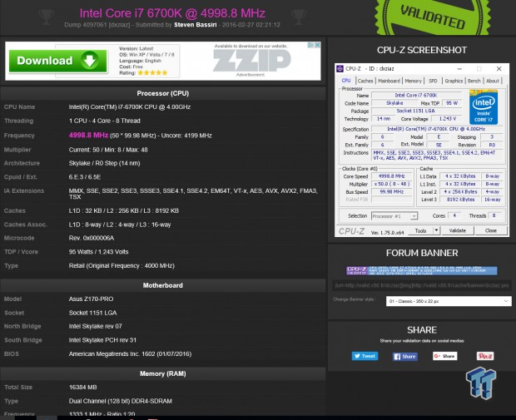This screenshot has width=516, height=420.
Task: Click the 4998.8 MHz frequency value
Action: coord(88,136)
